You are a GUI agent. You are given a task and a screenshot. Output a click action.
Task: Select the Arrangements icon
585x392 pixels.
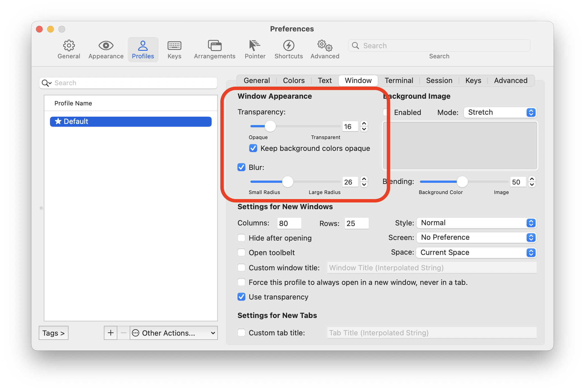[214, 49]
